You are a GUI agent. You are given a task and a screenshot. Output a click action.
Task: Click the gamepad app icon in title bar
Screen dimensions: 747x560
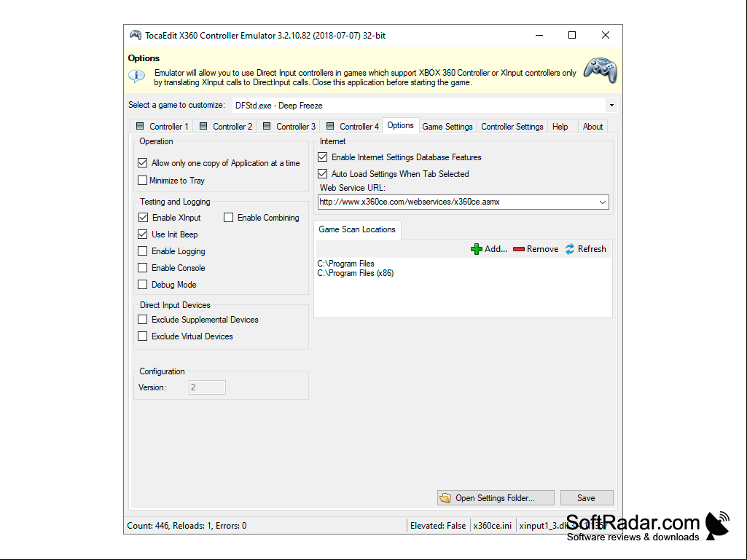pos(136,35)
